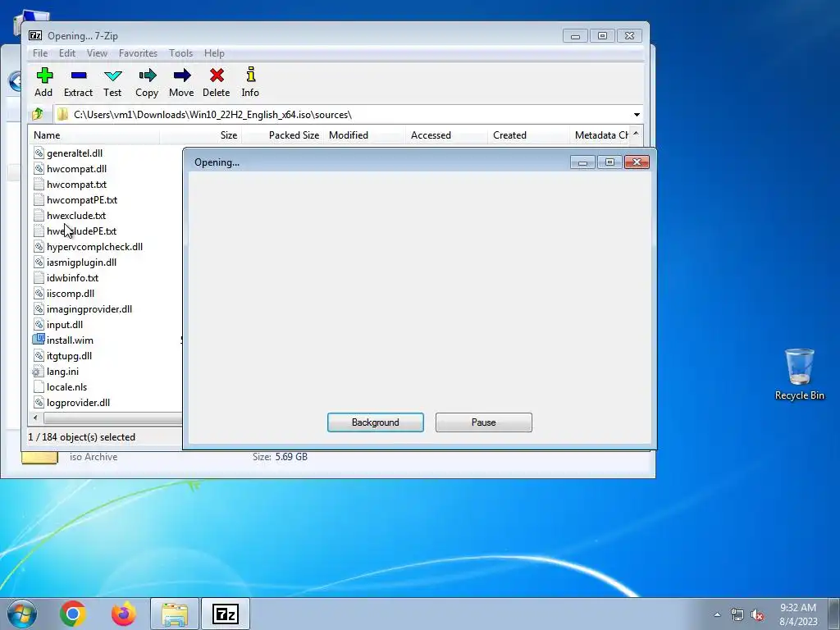The width and height of the screenshot is (840, 630).
Task: Click the lang.ini file icon
Action: pyautogui.click(x=38, y=372)
